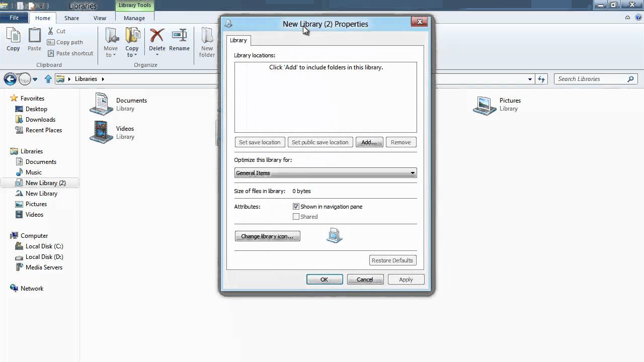
Task: Enable the Shared attribute checkbox
Action: (296, 217)
